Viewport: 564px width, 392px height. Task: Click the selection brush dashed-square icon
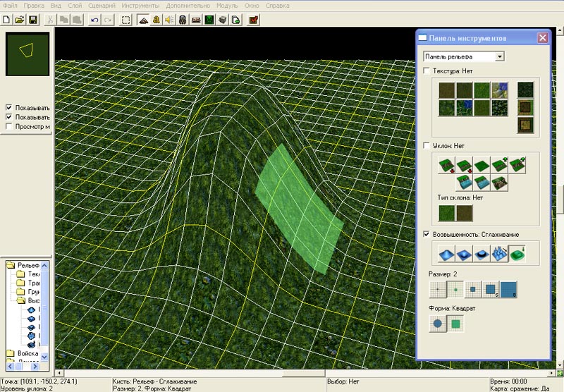125,20
